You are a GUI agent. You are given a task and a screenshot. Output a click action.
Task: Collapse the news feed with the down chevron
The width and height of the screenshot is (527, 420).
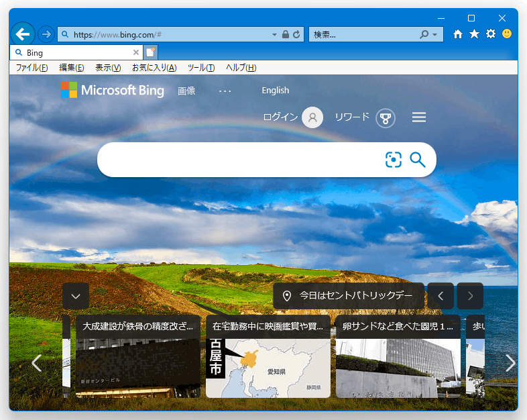click(x=76, y=296)
